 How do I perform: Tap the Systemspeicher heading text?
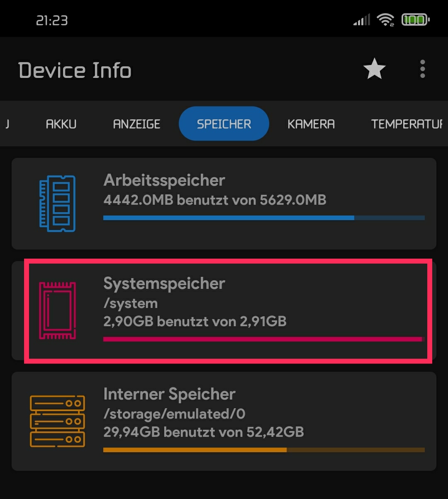(x=164, y=283)
